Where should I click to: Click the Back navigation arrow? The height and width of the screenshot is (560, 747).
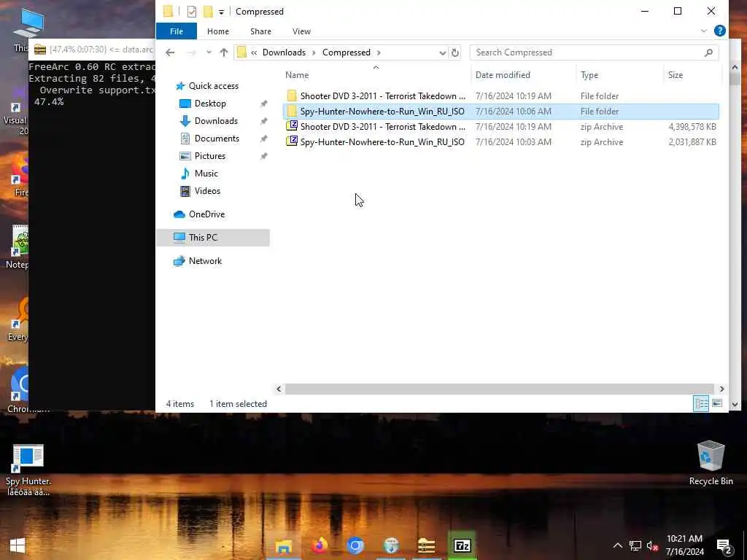click(x=170, y=52)
